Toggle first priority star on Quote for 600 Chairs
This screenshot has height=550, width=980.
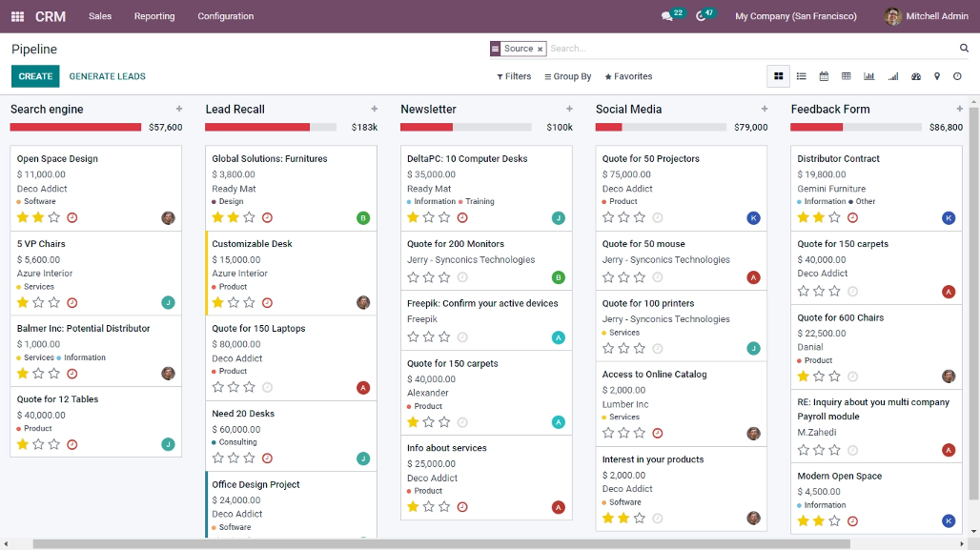click(803, 377)
